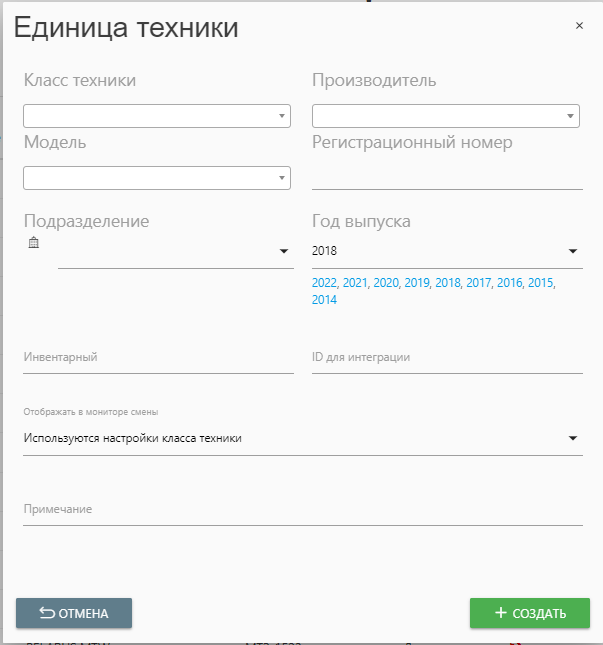
Task: Select the 2019 year link
Action: pos(417,284)
